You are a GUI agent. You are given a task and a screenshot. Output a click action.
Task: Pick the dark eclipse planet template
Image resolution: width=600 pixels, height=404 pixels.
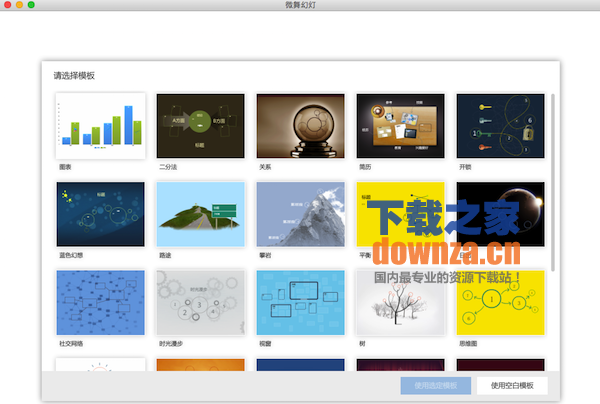500,213
